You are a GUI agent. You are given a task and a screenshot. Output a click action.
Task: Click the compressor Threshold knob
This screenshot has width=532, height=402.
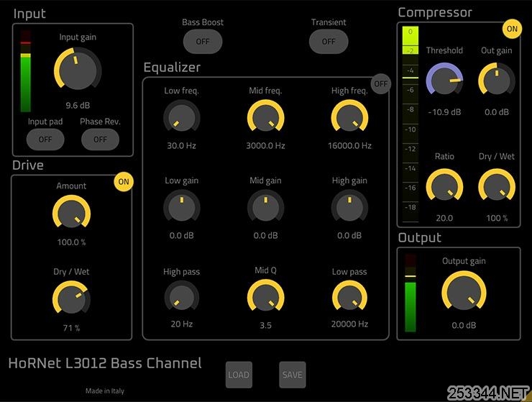point(444,79)
